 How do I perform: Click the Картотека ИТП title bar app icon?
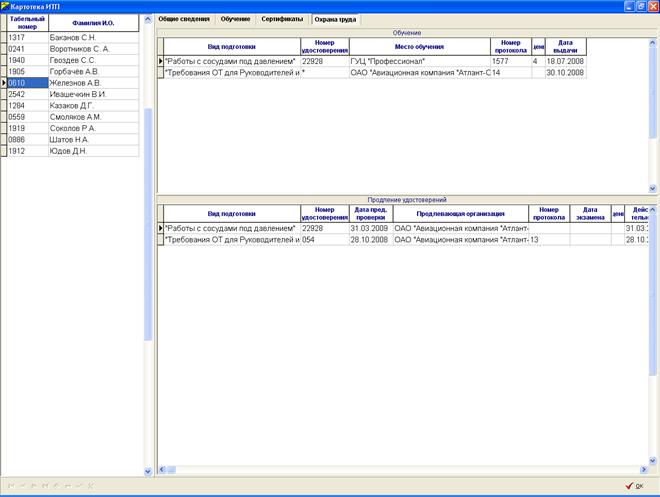pos(5,6)
